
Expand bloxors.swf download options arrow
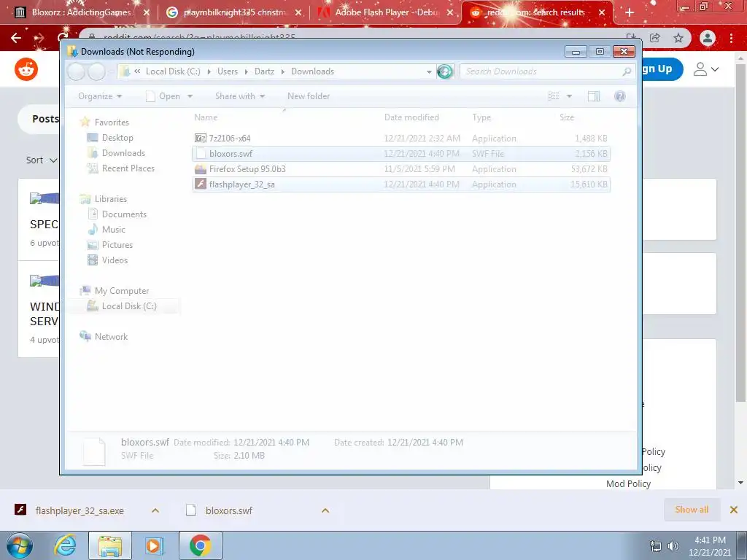tap(325, 510)
